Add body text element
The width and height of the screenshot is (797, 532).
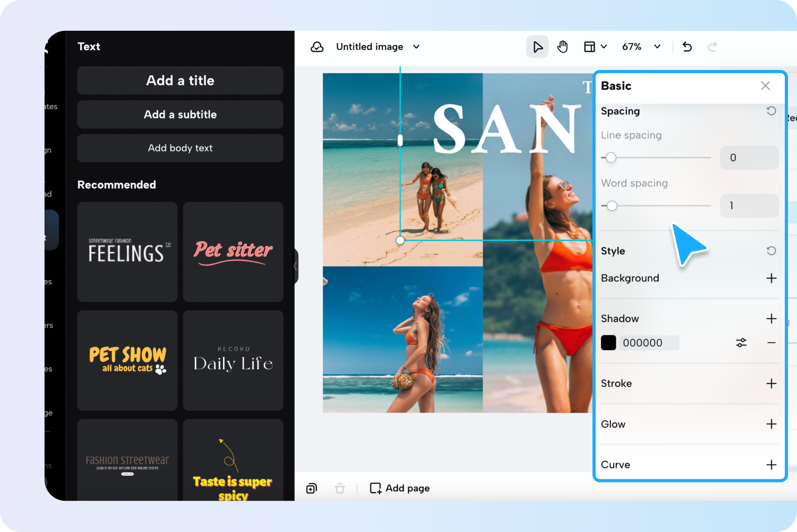click(x=180, y=148)
